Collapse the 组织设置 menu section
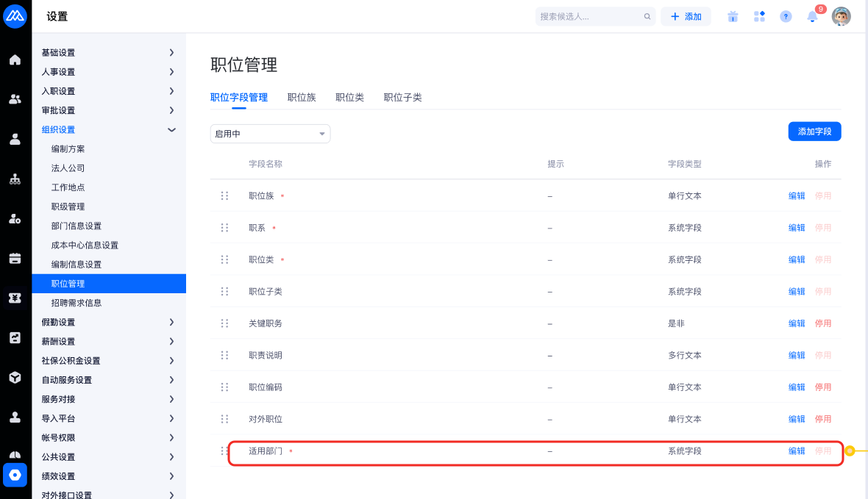This screenshot has width=868, height=499. [108, 130]
